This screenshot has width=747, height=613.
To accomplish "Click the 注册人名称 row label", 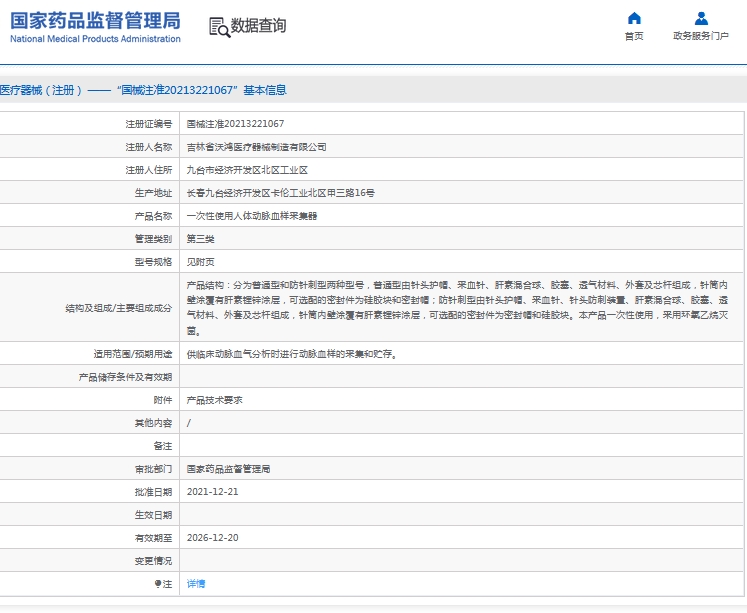I will click(x=149, y=147).
